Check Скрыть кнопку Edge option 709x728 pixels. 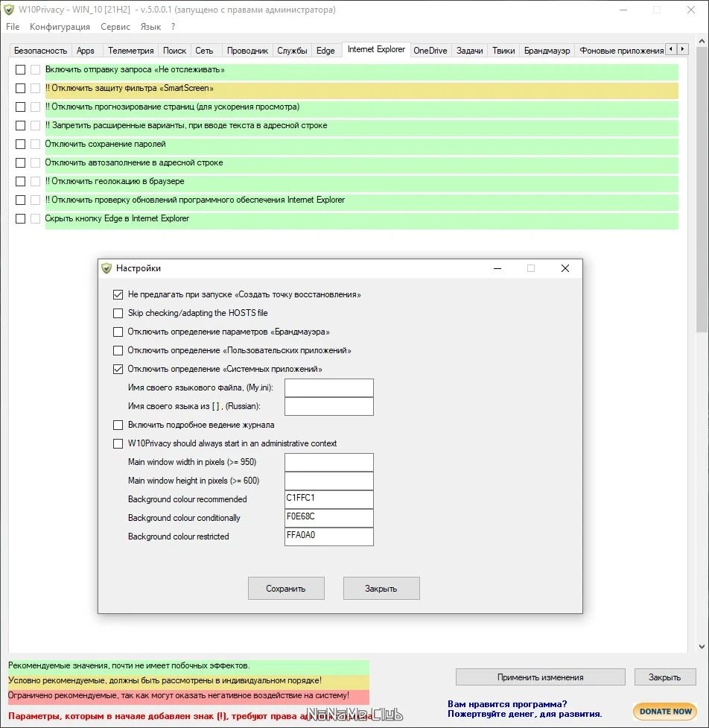(x=20, y=218)
